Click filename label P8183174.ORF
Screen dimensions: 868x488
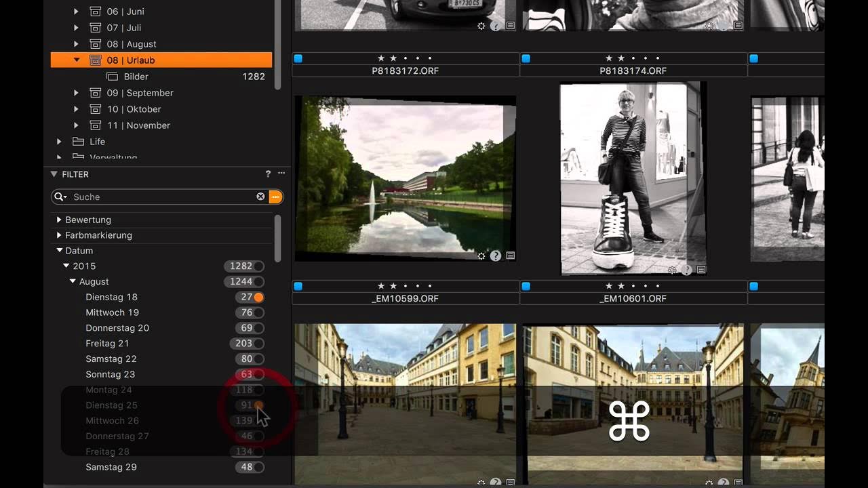(x=633, y=70)
